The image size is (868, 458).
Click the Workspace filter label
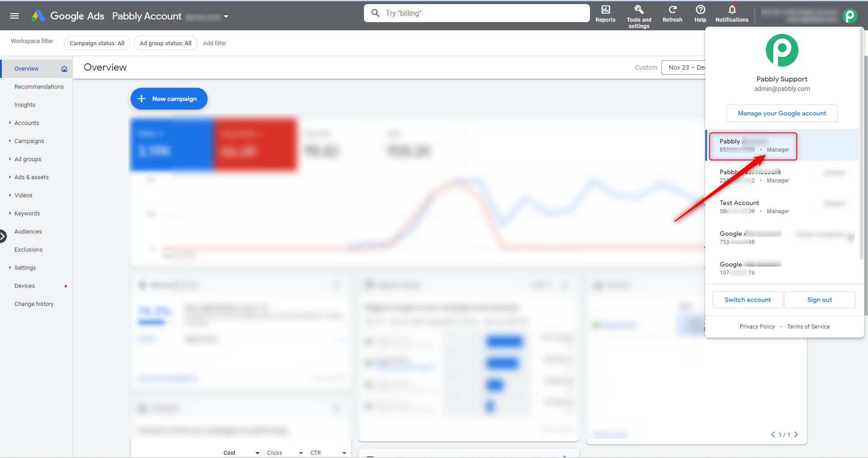pyautogui.click(x=32, y=41)
